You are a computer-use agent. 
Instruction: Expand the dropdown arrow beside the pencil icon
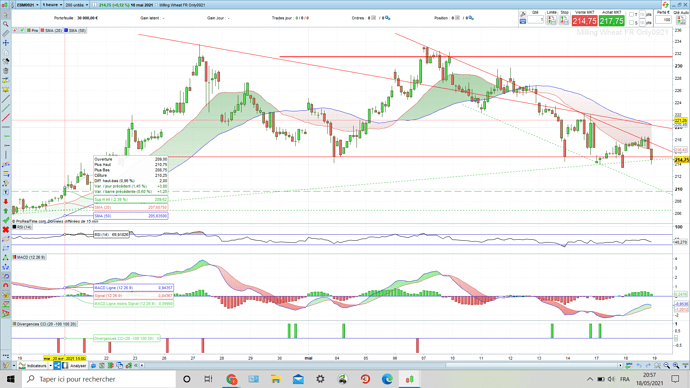14,366
